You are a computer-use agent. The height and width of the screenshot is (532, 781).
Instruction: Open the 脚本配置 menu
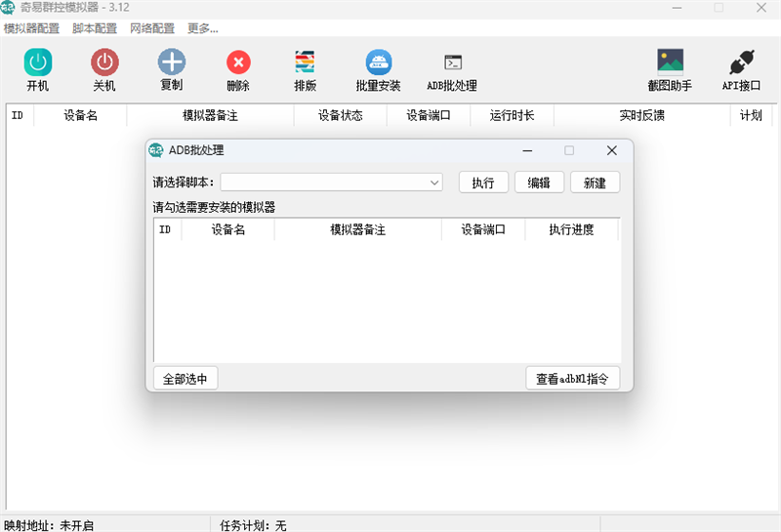[95, 28]
